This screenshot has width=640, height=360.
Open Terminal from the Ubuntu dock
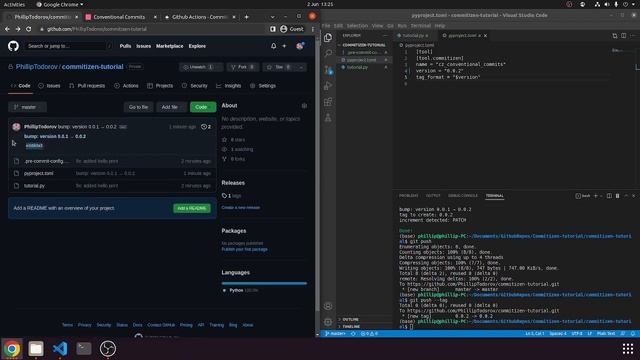tap(84, 349)
